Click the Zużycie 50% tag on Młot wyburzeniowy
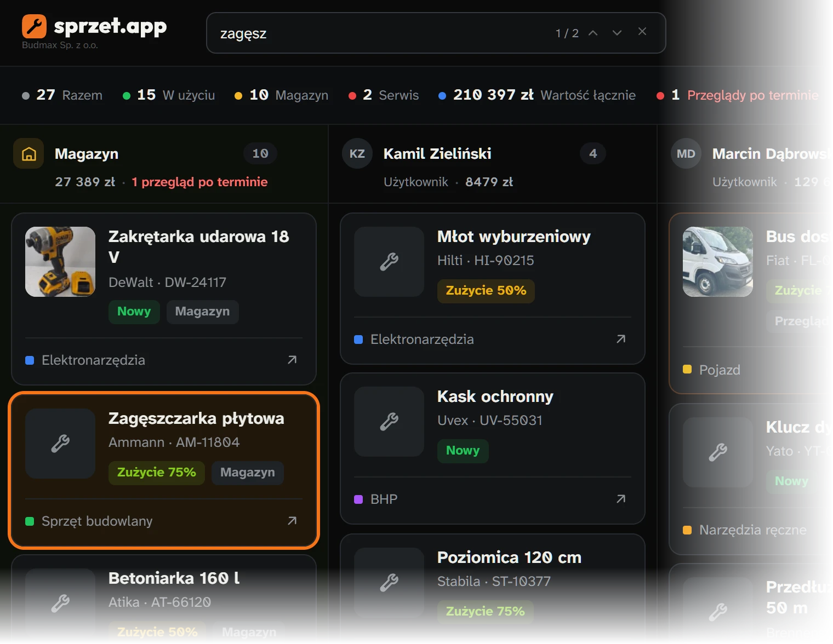The width and height of the screenshot is (833, 644). coord(486,291)
